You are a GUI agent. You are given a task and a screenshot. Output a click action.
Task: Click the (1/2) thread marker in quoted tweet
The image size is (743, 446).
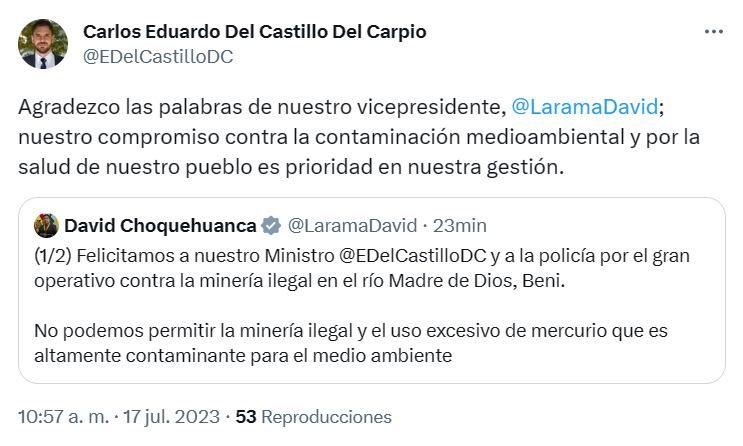click(x=51, y=255)
